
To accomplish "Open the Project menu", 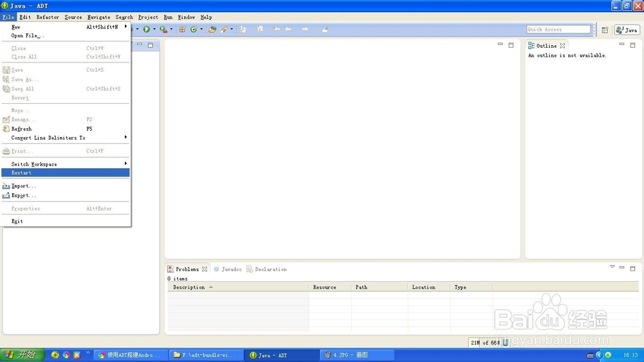I will pyautogui.click(x=148, y=17).
